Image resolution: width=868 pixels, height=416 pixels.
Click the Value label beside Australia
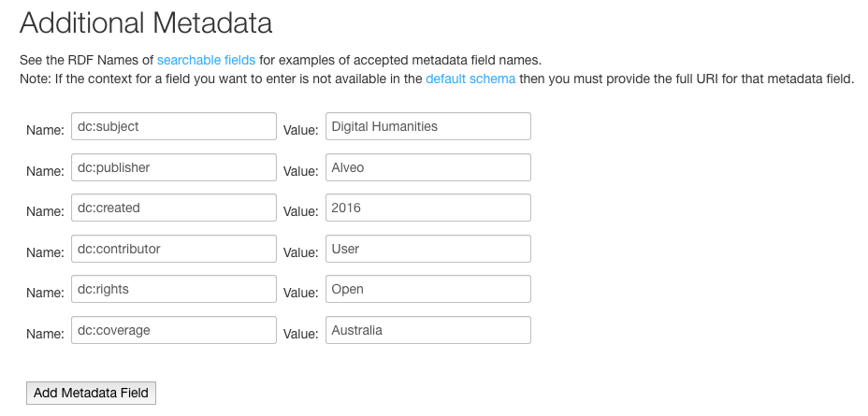[x=300, y=334]
